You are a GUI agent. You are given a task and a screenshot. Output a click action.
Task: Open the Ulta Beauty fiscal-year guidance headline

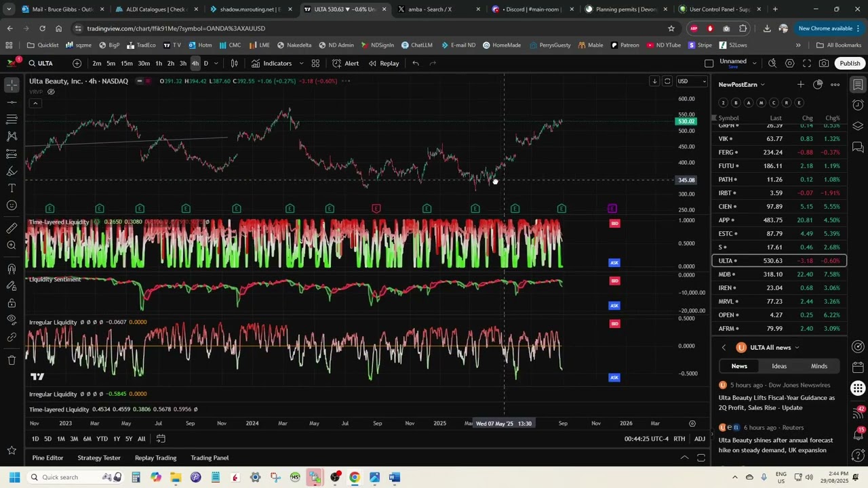tap(776, 403)
